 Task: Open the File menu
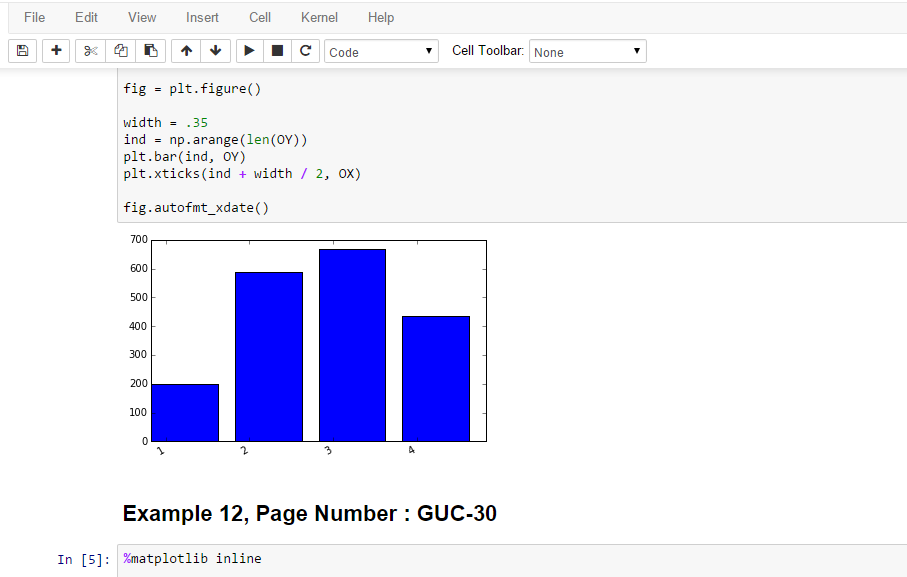[34, 17]
